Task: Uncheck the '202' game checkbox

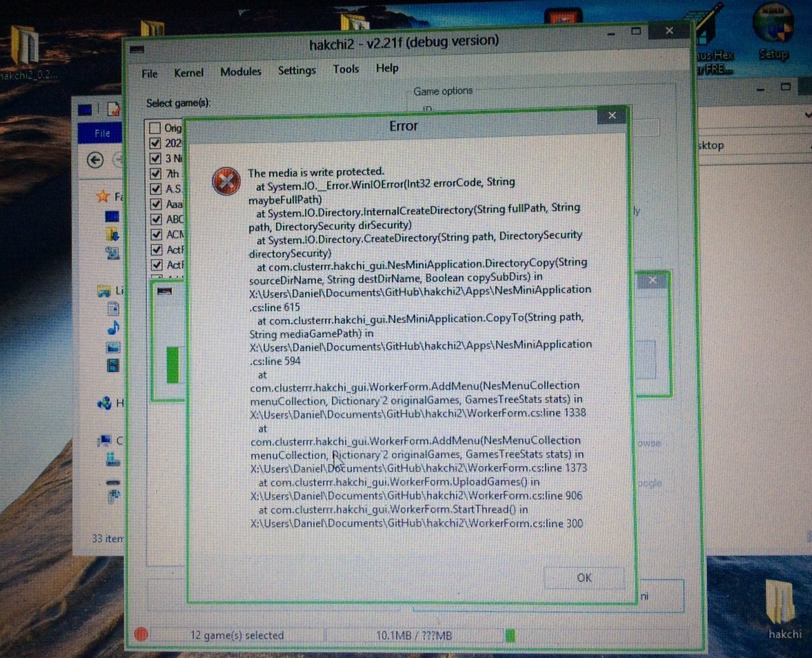Action: pyautogui.click(x=155, y=143)
